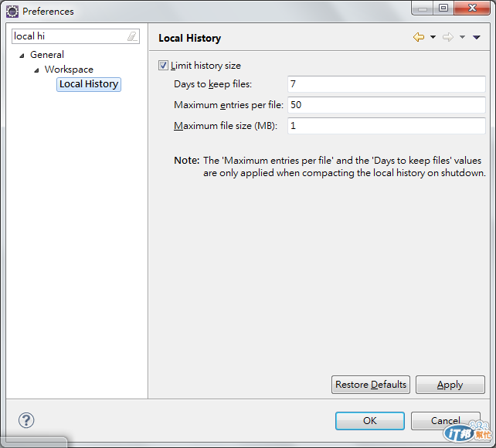Collapse the Workspace tree node
Screen dimensions: 496x448
pyautogui.click(x=36, y=70)
